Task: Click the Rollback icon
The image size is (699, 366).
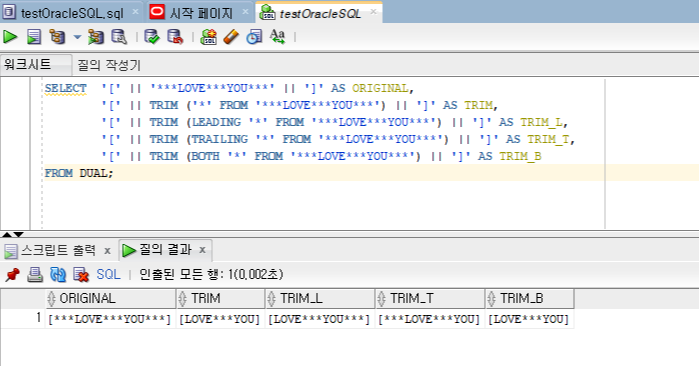Action: pos(175,37)
